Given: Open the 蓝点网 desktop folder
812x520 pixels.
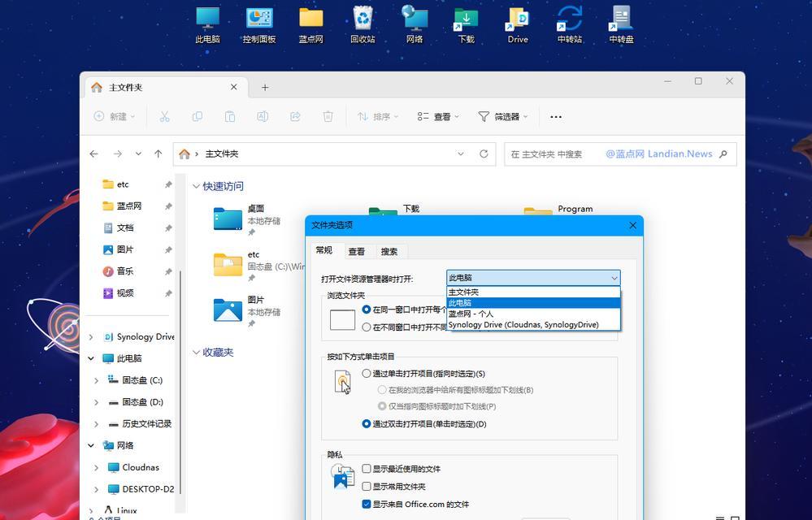Looking at the screenshot, I should click(x=310, y=25).
